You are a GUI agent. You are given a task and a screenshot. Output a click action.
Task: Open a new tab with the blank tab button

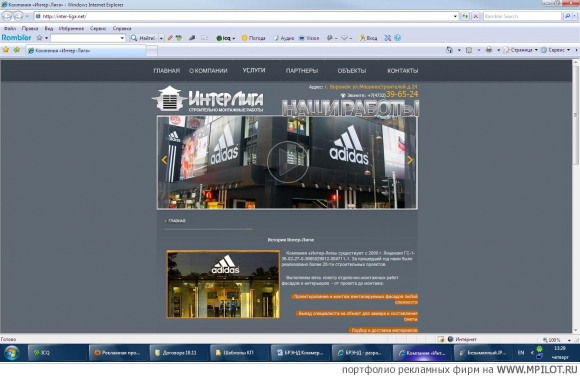click(x=152, y=51)
